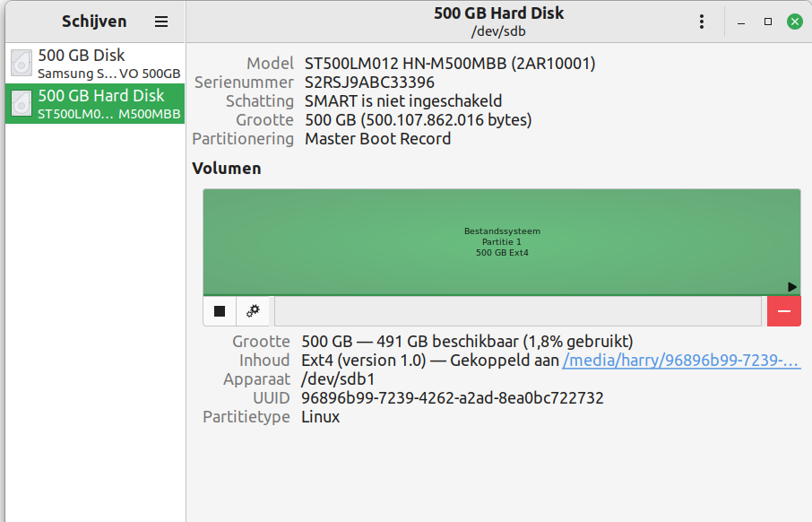Screen dimensions: 812x522
Task: Open the drive options three-dot menu
Action: point(702,22)
